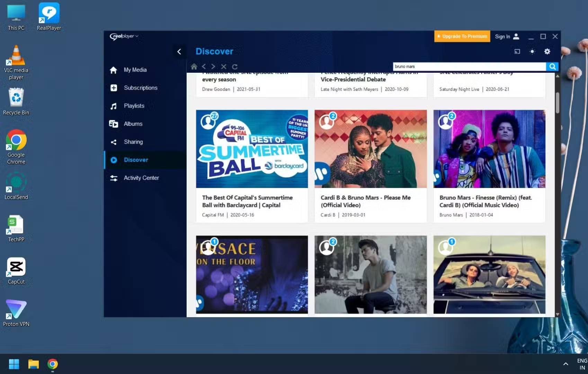Click the cast to device icon
588x374 pixels.
517,52
